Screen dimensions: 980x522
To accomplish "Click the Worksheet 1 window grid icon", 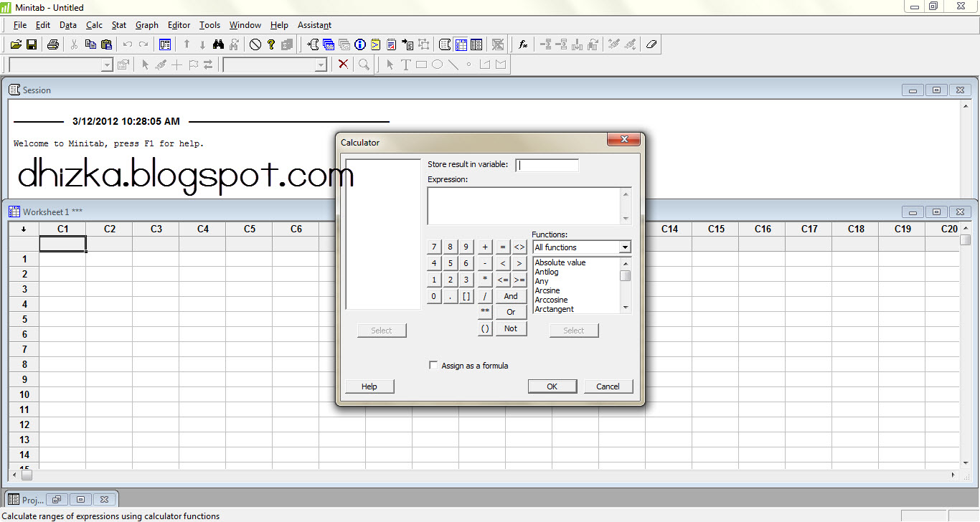I will tap(14, 212).
